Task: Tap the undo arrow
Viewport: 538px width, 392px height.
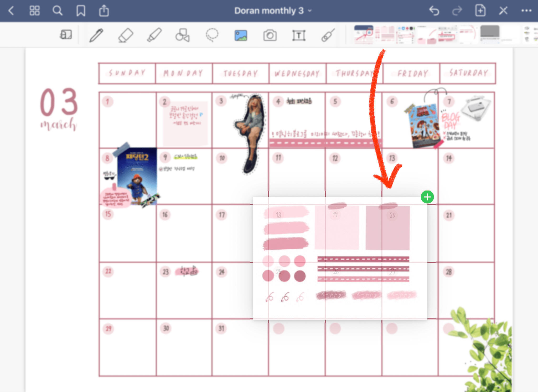Action: 434,11
